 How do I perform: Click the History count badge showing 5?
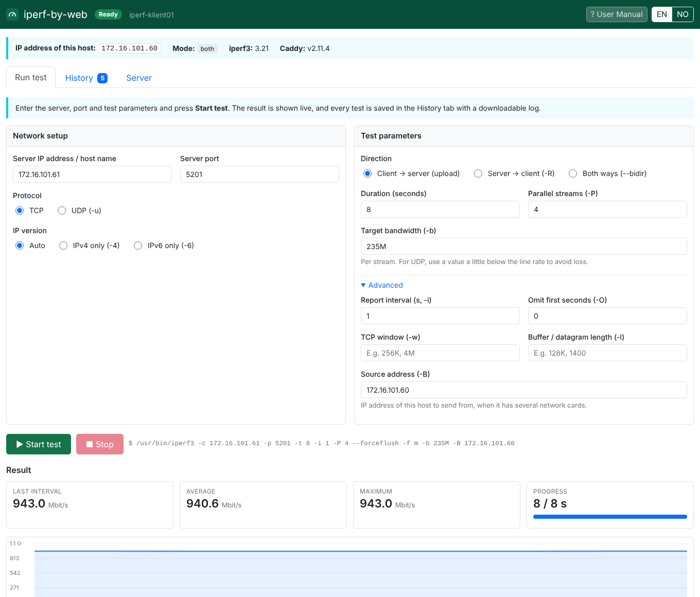[x=102, y=78]
